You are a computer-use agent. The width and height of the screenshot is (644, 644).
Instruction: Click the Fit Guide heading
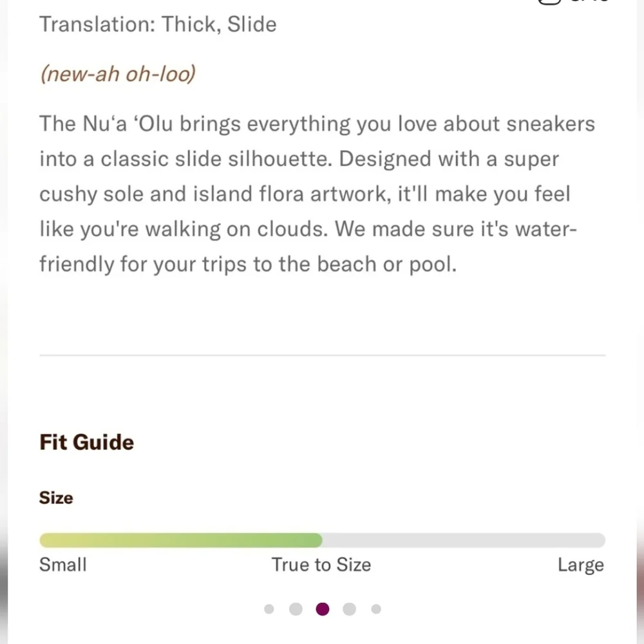(87, 442)
